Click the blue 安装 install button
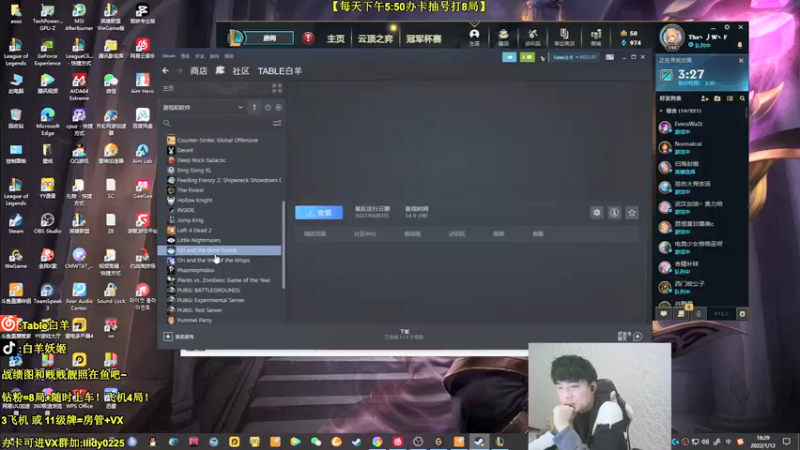Image resolution: width=800 pixels, height=450 pixels. click(x=319, y=213)
